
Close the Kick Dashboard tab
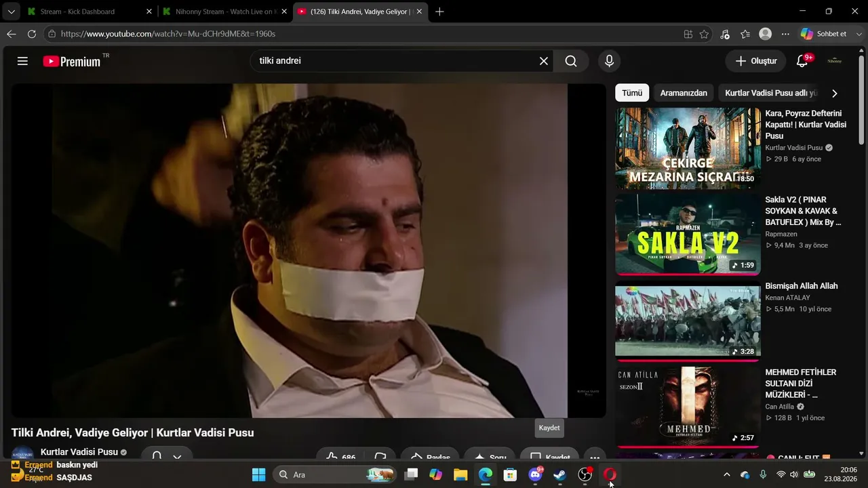[x=149, y=12]
